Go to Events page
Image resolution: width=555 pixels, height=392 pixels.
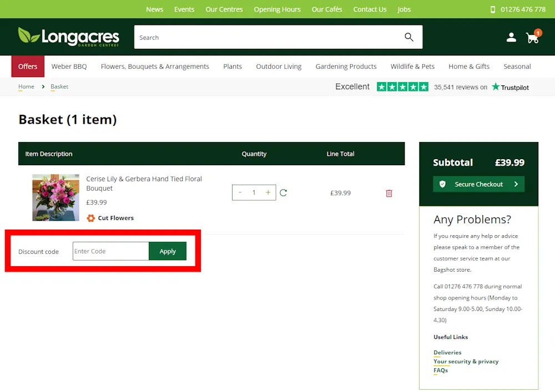(x=184, y=9)
